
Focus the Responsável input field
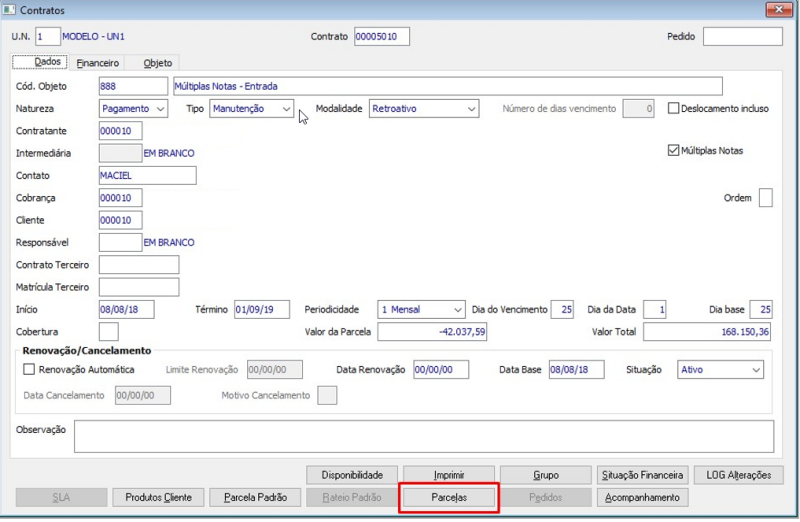pyautogui.click(x=120, y=242)
